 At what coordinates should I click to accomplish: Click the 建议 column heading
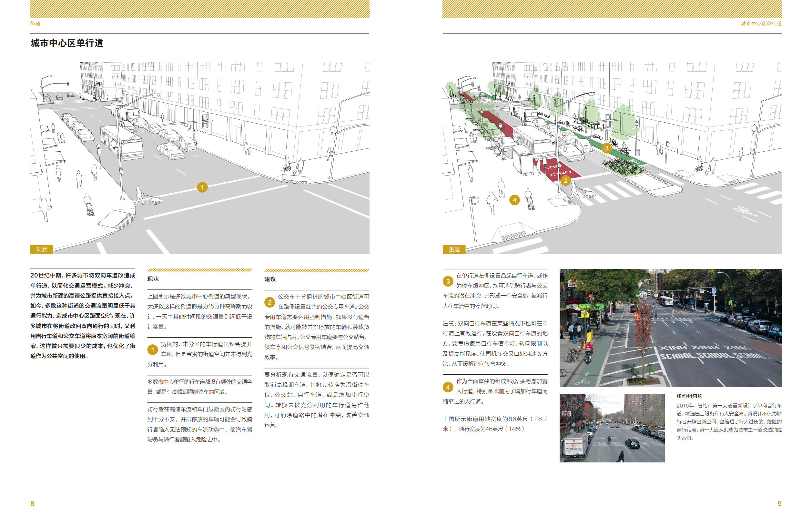point(270,279)
